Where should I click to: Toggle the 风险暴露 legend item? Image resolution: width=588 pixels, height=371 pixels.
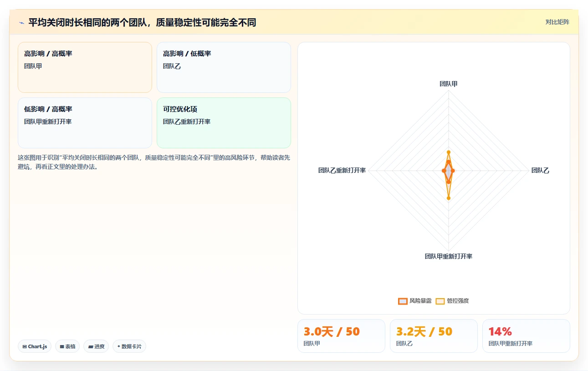(414, 301)
